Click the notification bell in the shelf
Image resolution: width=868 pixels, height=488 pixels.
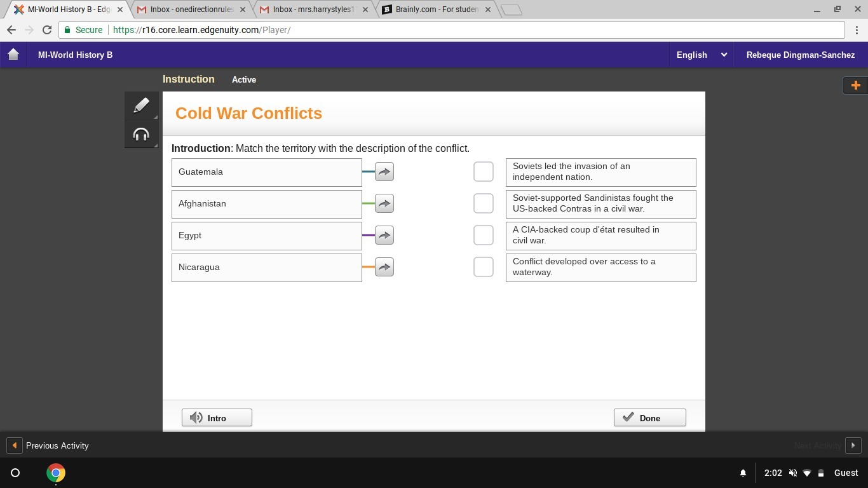click(x=743, y=473)
